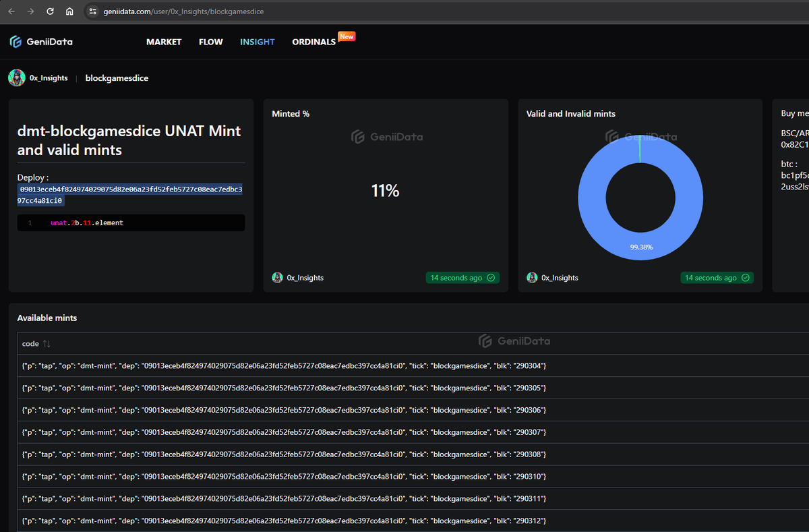Select the row with blk 290306
Viewport: 809px width, 532px height.
[x=413, y=410]
